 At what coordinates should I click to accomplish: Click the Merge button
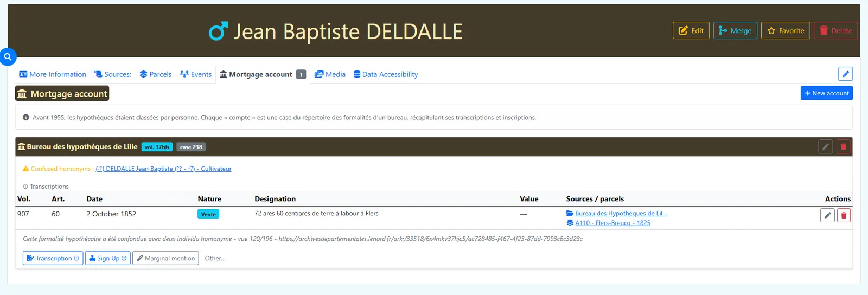[x=735, y=30]
